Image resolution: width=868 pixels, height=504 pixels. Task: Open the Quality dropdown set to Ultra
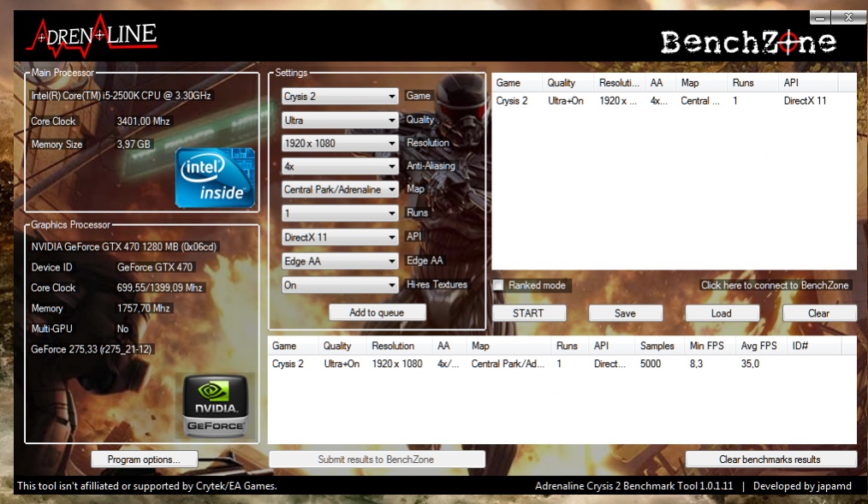(x=340, y=120)
